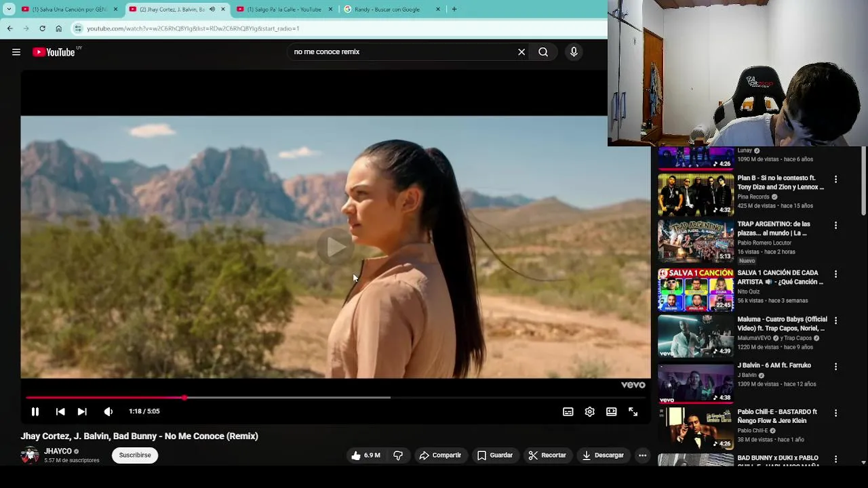Reload the current page
Viewport: 868px width, 488px height.
pyautogui.click(x=42, y=28)
